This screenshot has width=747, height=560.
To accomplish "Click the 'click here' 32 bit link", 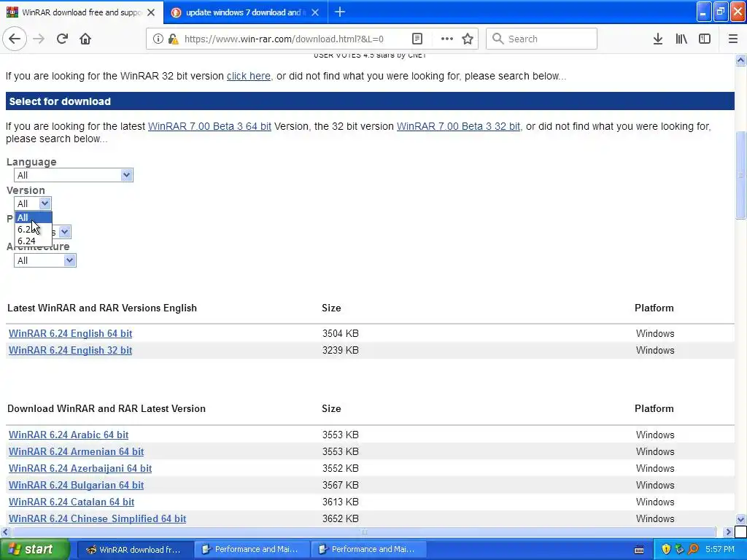I will pyautogui.click(x=248, y=76).
